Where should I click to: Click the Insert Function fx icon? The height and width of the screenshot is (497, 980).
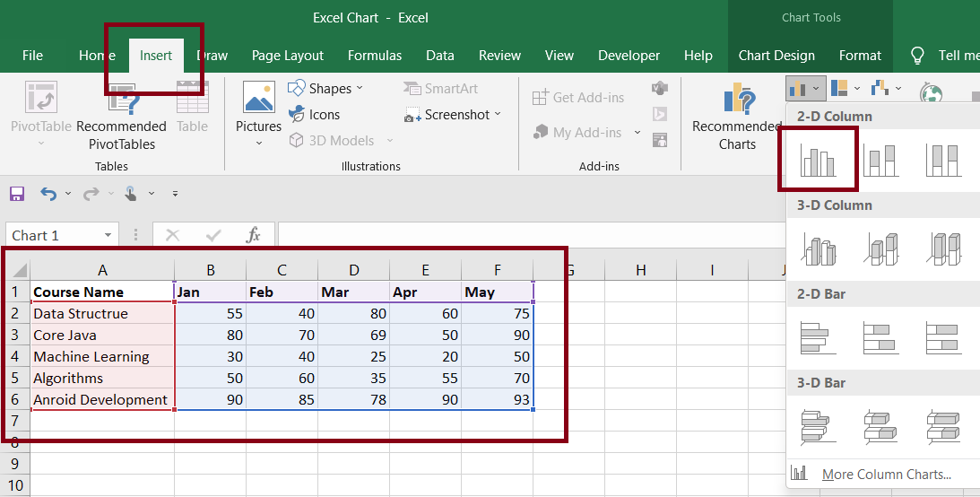[254, 235]
